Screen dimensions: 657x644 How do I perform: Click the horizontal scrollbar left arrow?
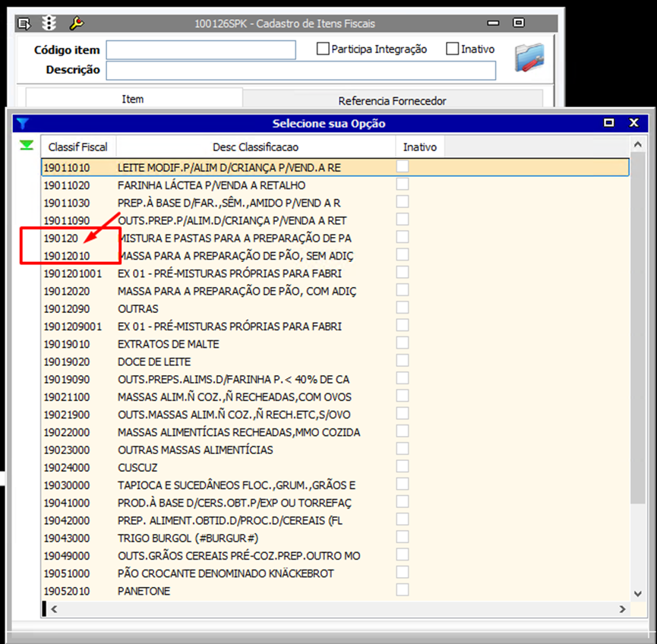pyautogui.click(x=54, y=609)
